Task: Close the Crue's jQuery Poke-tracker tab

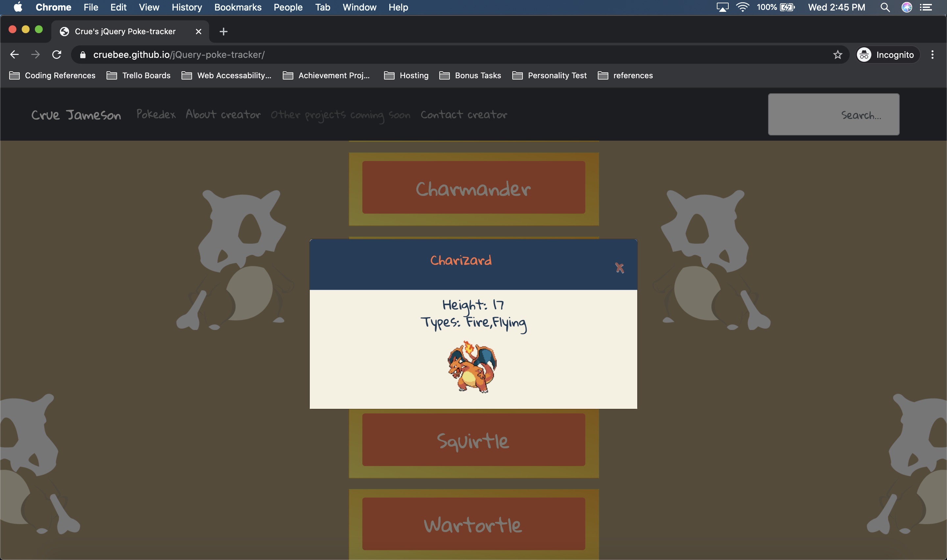Action: click(x=199, y=31)
